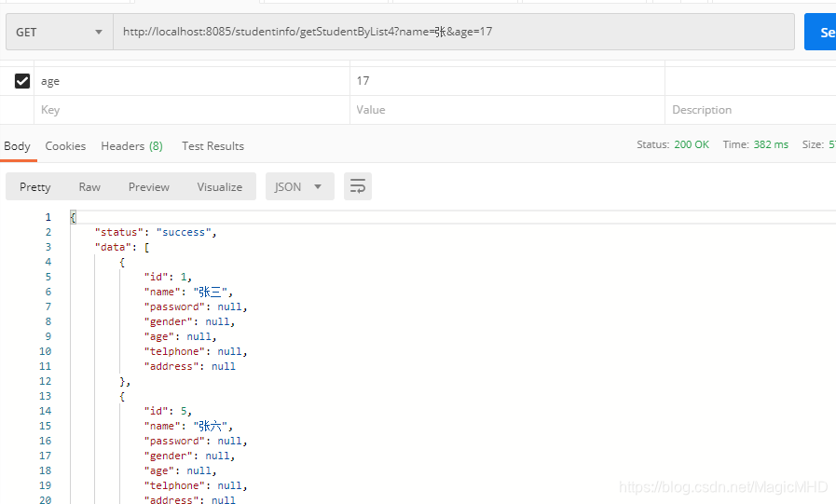
Task: Click the request URL input field
Action: point(454,32)
